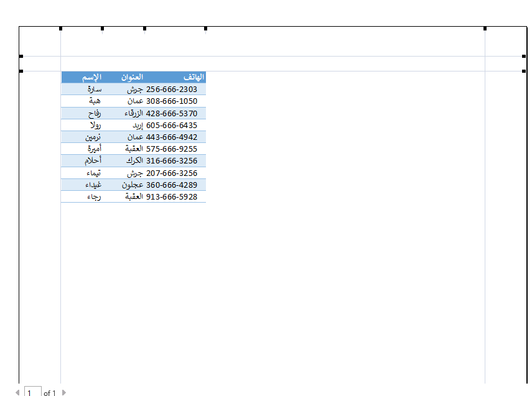This screenshot has height=396, width=532.
Task: Select column handle between الإسم and العنوان
Action: click(103, 29)
